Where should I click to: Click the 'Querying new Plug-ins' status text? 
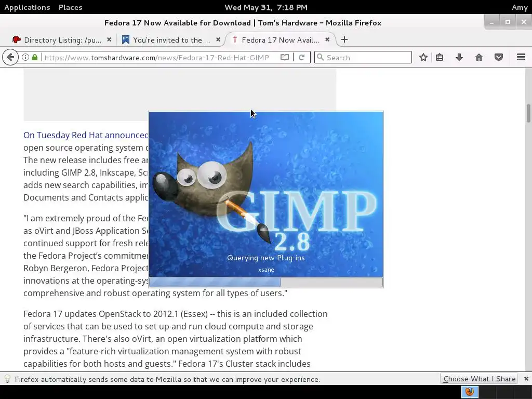point(266,258)
